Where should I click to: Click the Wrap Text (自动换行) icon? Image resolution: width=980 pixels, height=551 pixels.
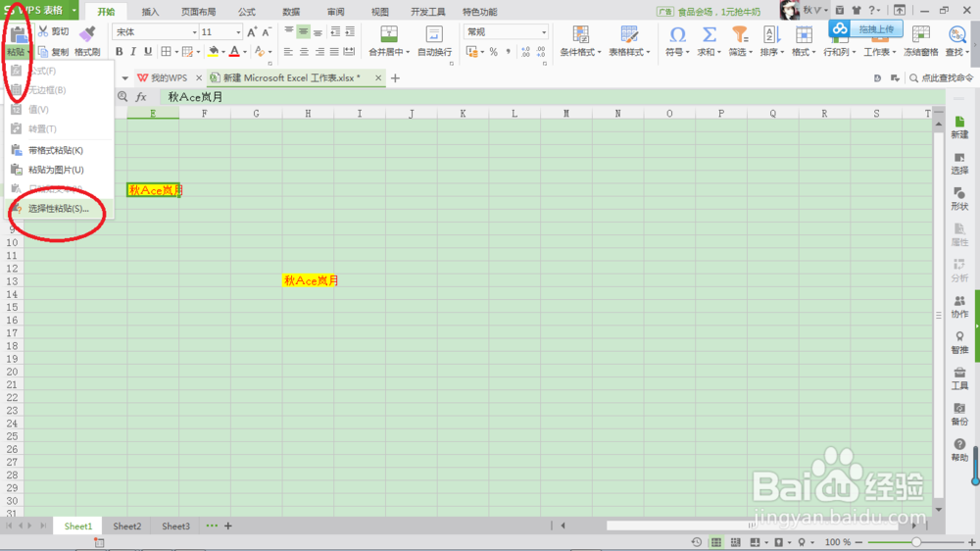tap(434, 34)
